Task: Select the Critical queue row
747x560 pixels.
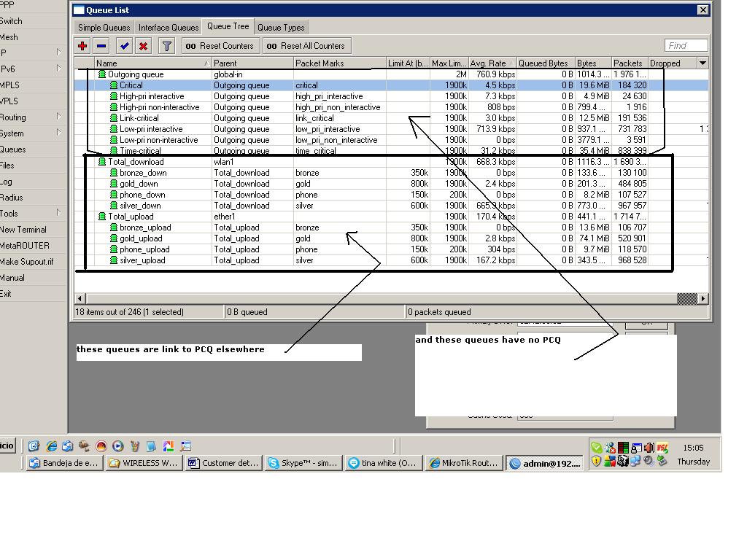Action: [392, 85]
